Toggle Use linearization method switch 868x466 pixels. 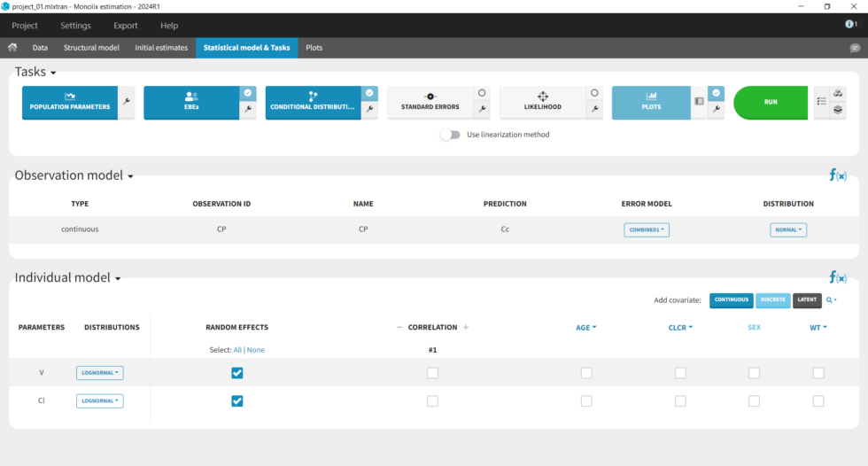451,135
